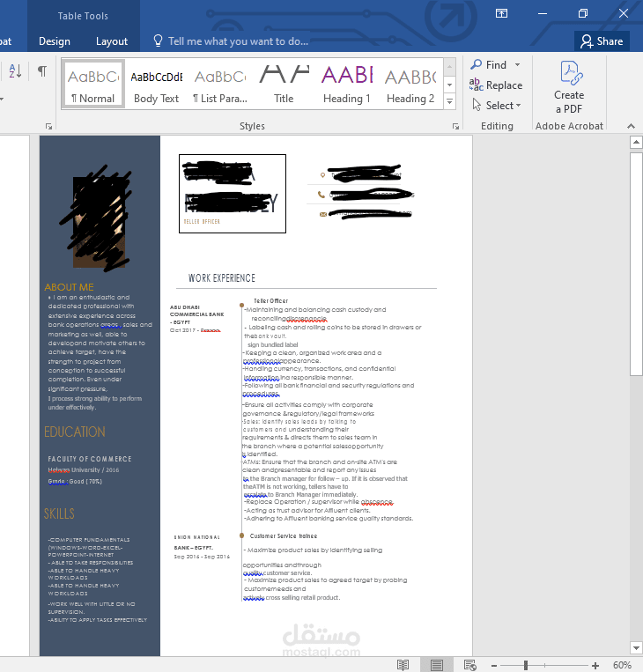The height and width of the screenshot is (672, 643).
Task: Click the SKILLS heading
Action: coord(59,513)
